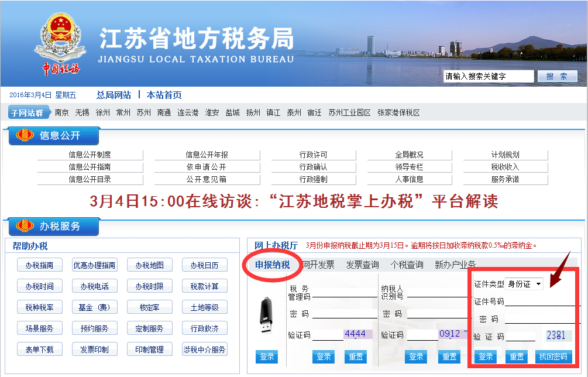Screen dimensions: 588x377
Task: Focus the search keyword input box
Action: click(489, 76)
